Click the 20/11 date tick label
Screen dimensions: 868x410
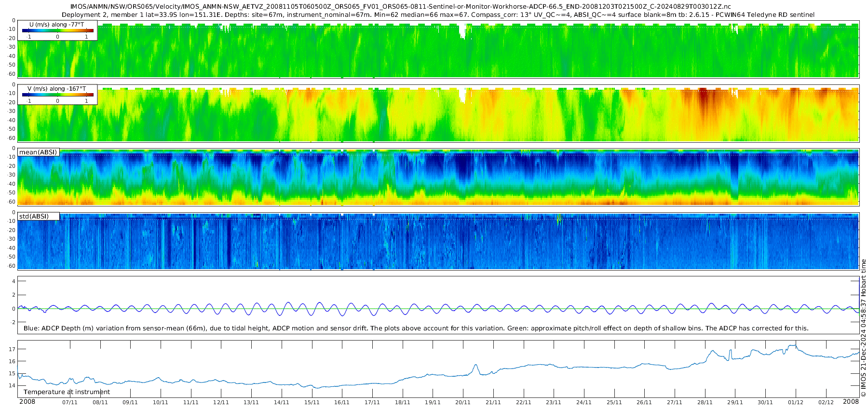[x=463, y=402]
